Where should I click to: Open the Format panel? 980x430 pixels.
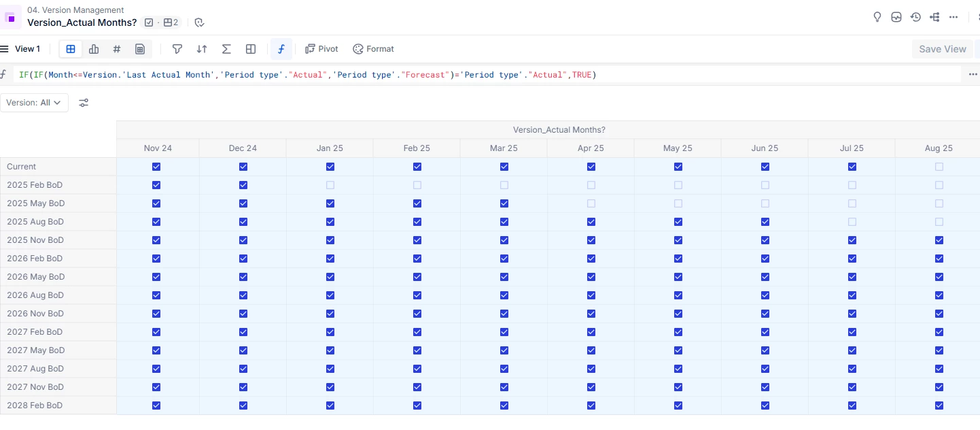click(x=373, y=49)
